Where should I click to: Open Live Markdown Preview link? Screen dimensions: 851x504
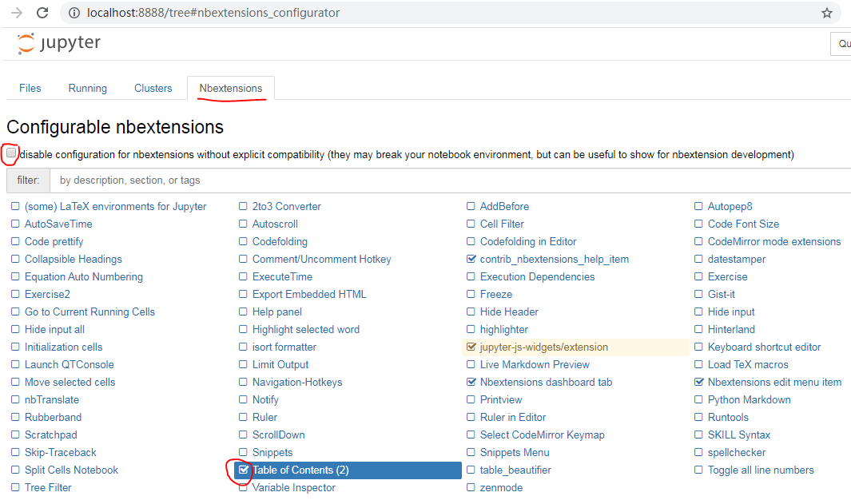pyautogui.click(x=535, y=364)
